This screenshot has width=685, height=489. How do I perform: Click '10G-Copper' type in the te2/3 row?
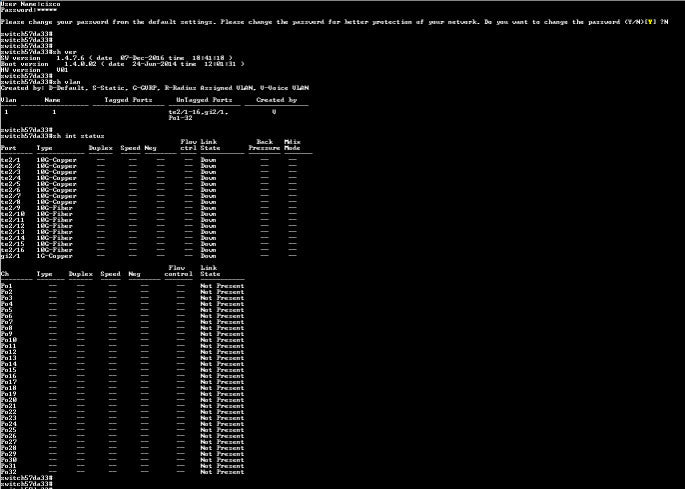coord(57,172)
